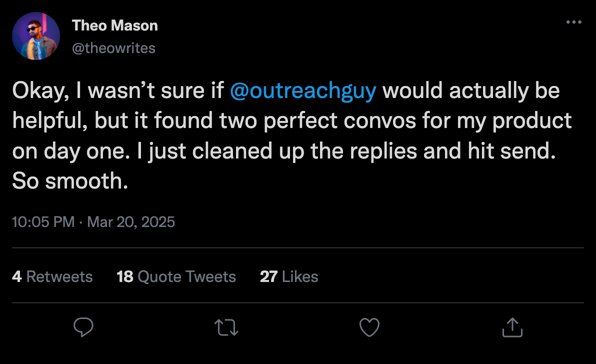Visit @theowrites profile handle

[x=114, y=48]
